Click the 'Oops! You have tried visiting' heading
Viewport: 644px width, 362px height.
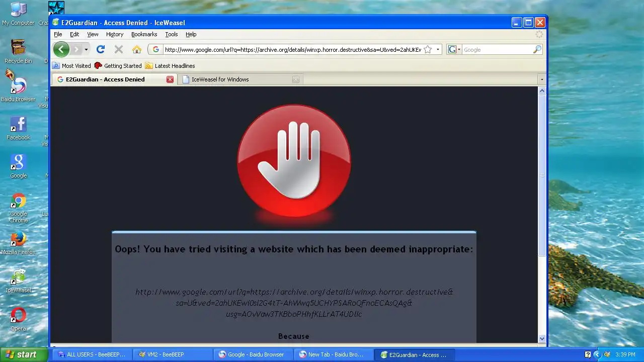tap(294, 249)
